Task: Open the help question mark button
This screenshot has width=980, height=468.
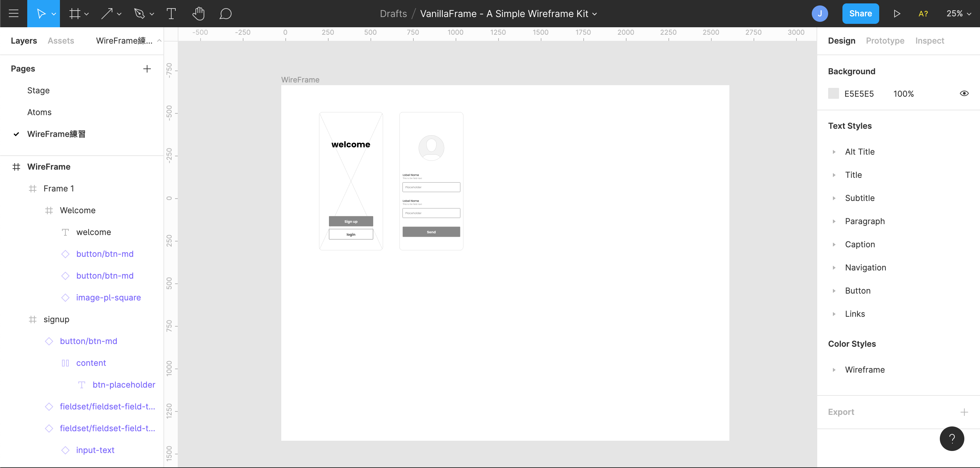Action: [x=951, y=439]
